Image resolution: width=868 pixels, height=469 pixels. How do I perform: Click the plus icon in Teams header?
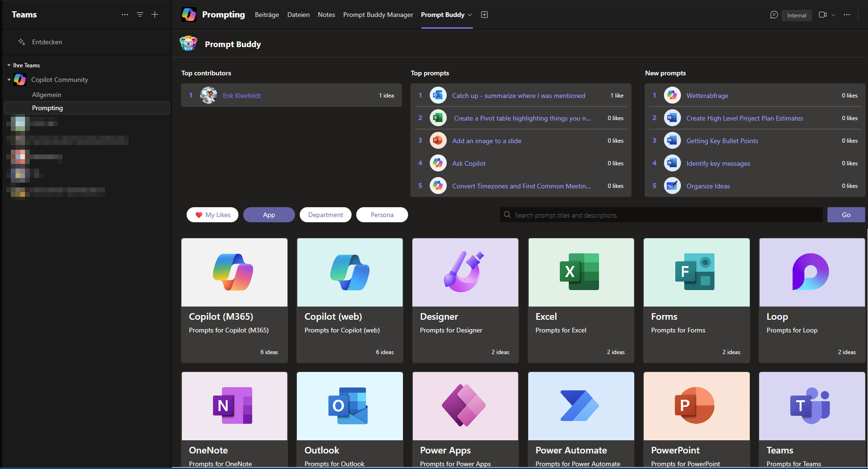coord(155,15)
